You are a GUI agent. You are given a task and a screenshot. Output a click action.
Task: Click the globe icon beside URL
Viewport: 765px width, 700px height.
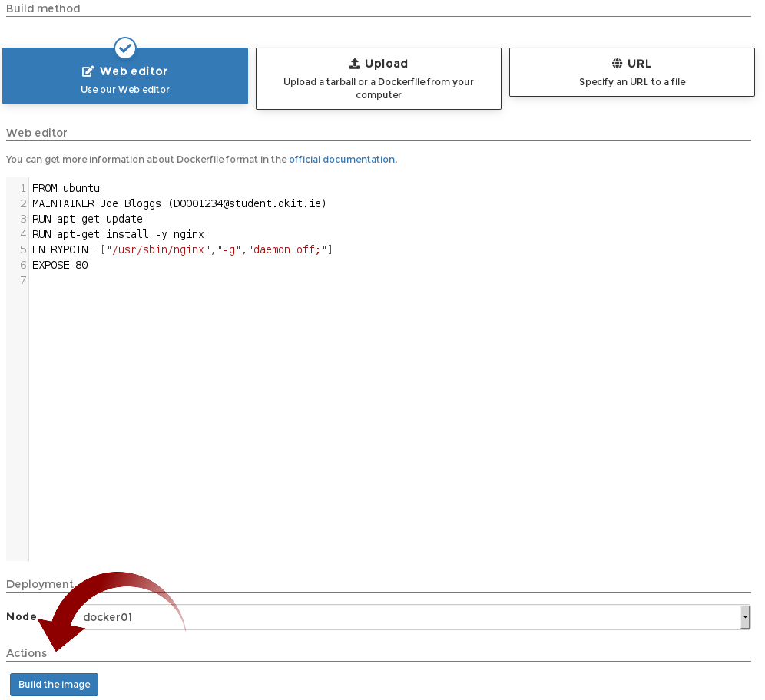point(618,64)
